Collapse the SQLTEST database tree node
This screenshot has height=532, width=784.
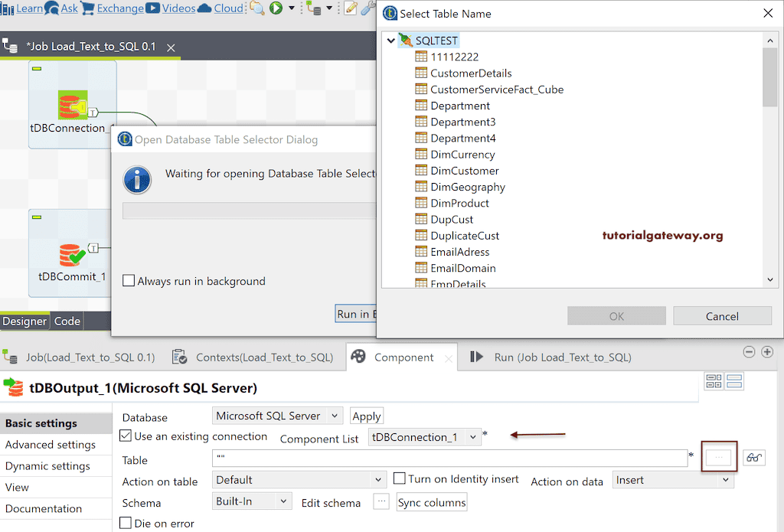tap(390, 40)
